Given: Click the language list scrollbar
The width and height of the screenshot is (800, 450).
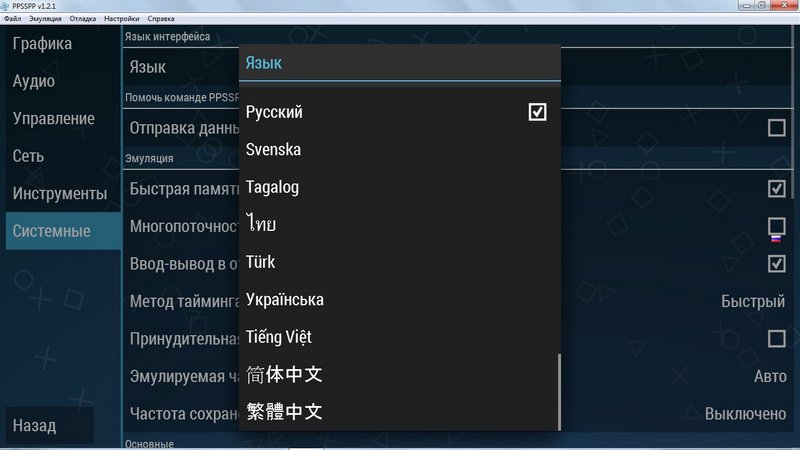Looking at the screenshot, I should click(559, 392).
